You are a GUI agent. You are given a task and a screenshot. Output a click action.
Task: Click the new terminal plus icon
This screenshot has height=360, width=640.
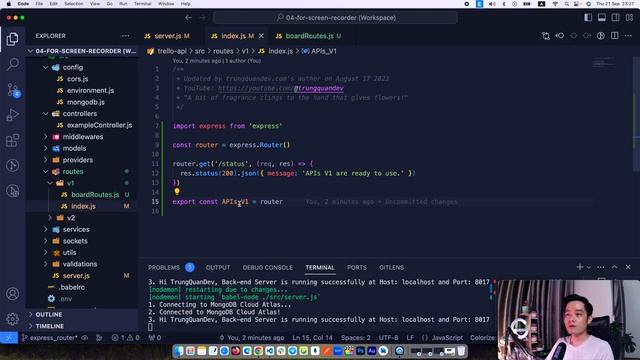(579, 267)
